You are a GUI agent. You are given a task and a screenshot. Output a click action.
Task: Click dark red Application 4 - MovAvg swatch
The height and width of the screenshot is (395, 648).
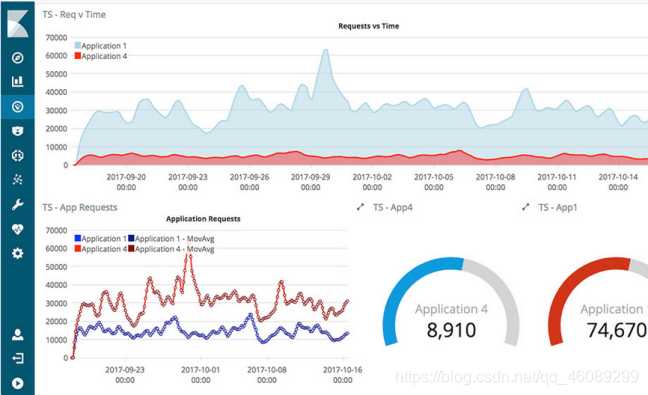[x=131, y=249]
